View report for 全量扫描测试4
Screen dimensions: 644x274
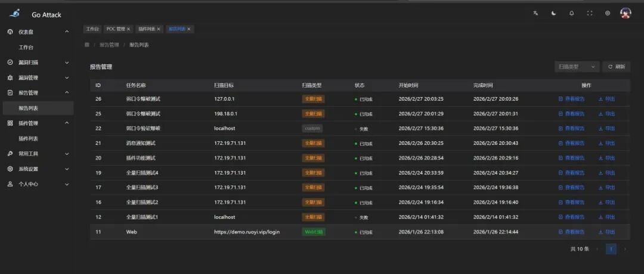pyautogui.click(x=571, y=173)
